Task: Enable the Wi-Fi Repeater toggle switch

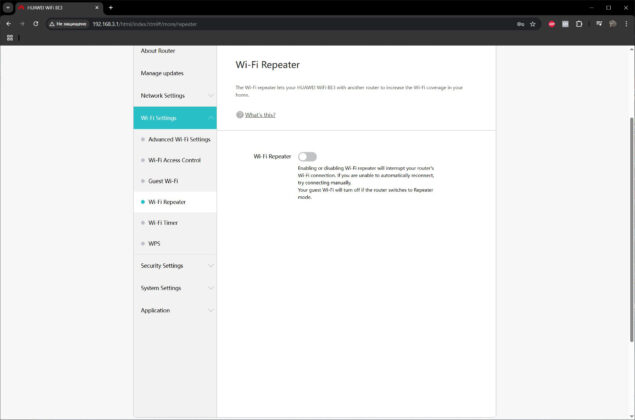Action: point(307,156)
